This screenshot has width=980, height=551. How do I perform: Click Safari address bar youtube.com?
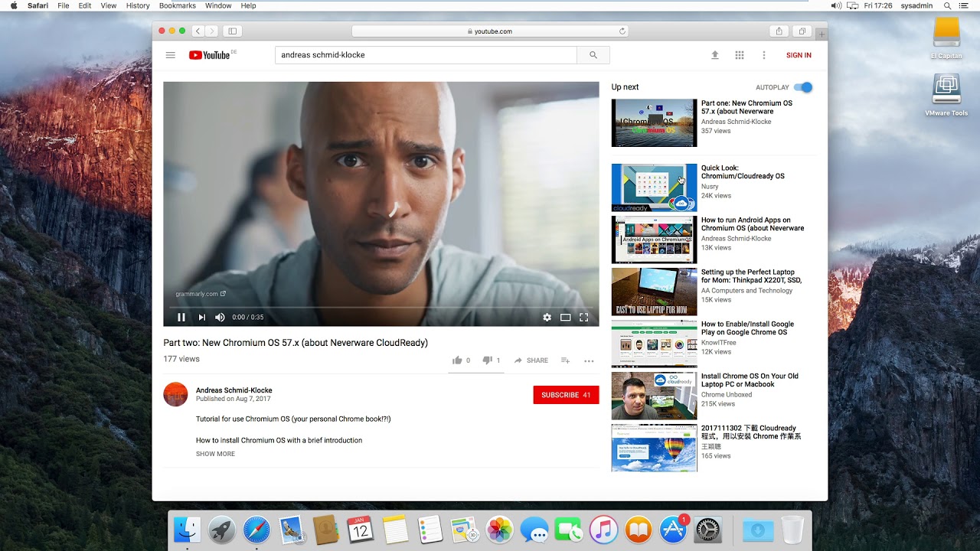tap(490, 31)
